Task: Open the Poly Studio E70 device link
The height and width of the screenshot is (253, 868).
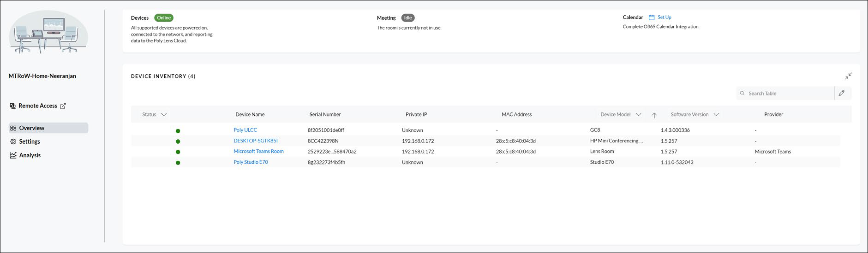Action: point(251,162)
